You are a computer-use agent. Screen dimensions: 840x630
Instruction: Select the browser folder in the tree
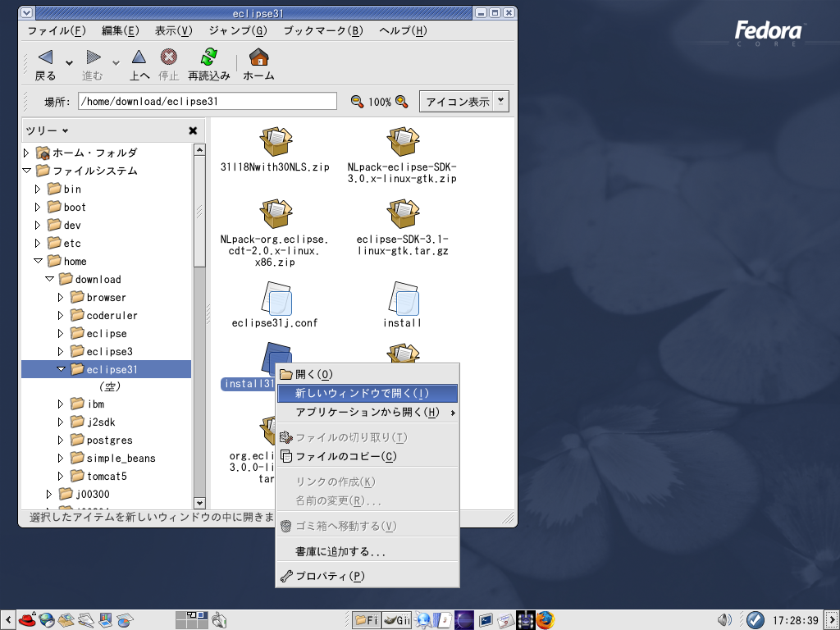98,297
